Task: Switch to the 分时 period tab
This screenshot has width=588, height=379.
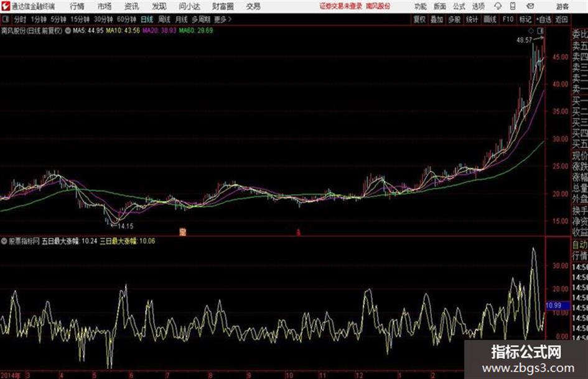Action: [x=20, y=19]
